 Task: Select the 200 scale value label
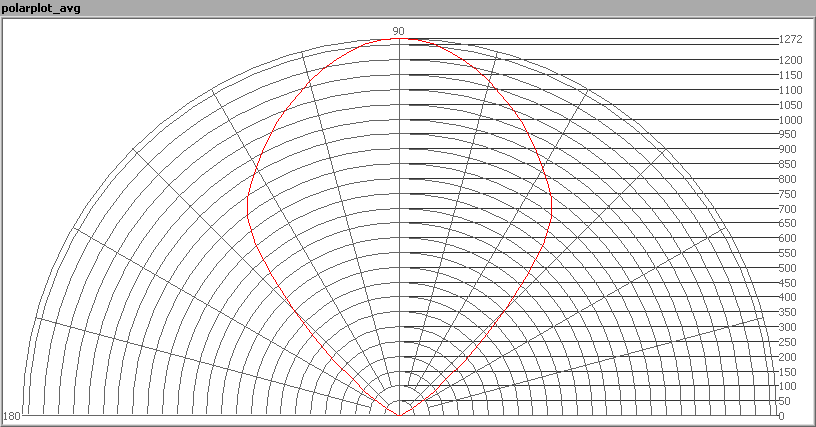(x=788, y=357)
